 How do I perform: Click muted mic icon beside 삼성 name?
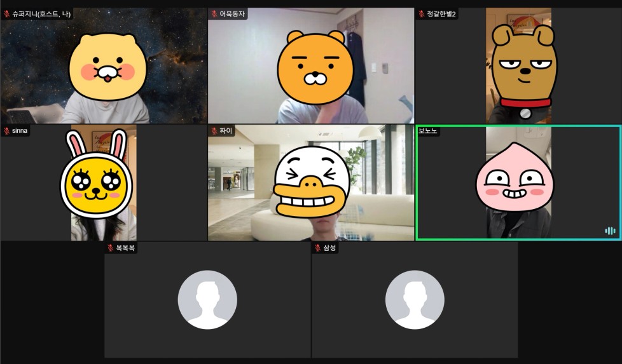pyautogui.click(x=318, y=248)
